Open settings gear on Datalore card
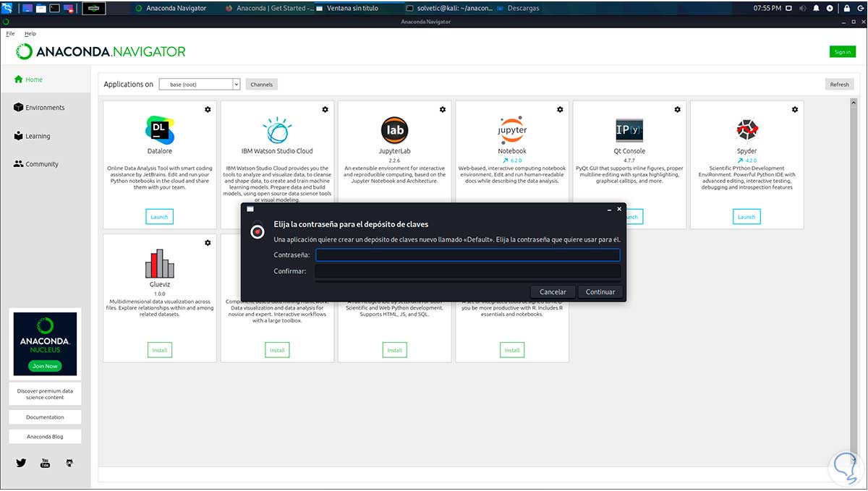The width and height of the screenshot is (868, 491). pos(208,109)
